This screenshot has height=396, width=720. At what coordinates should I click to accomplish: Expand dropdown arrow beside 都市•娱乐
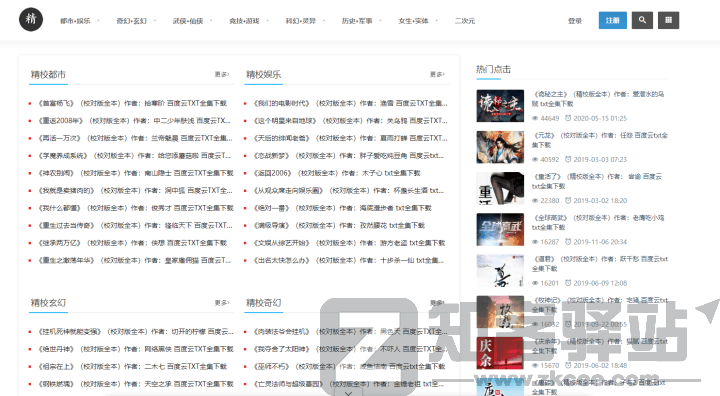point(98,21)
